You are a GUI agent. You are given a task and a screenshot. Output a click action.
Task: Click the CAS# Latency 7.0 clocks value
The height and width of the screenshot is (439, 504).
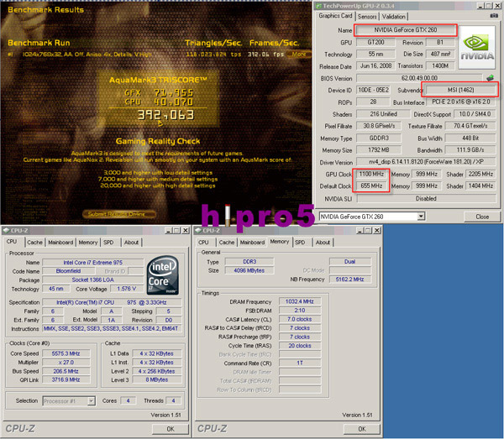coord(300,319)
